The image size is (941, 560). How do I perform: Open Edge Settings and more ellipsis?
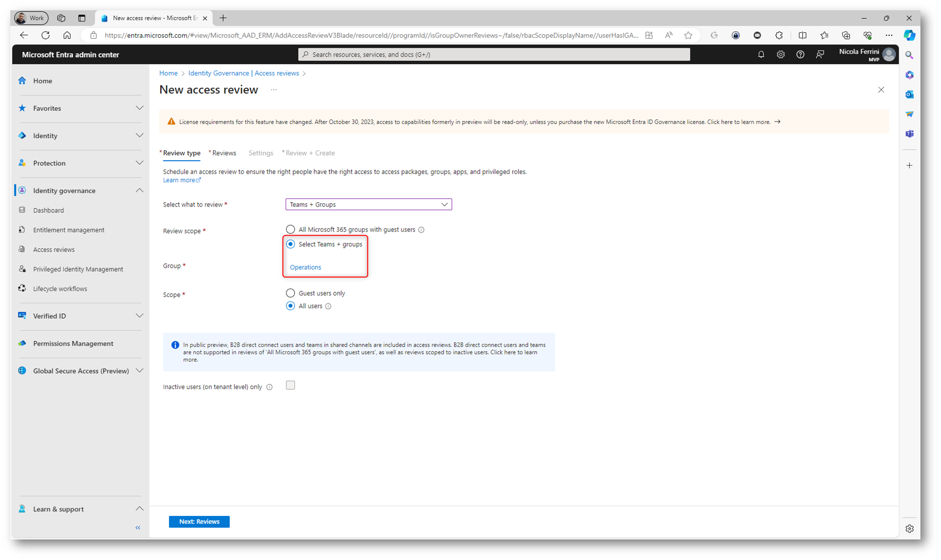(889, 35)
